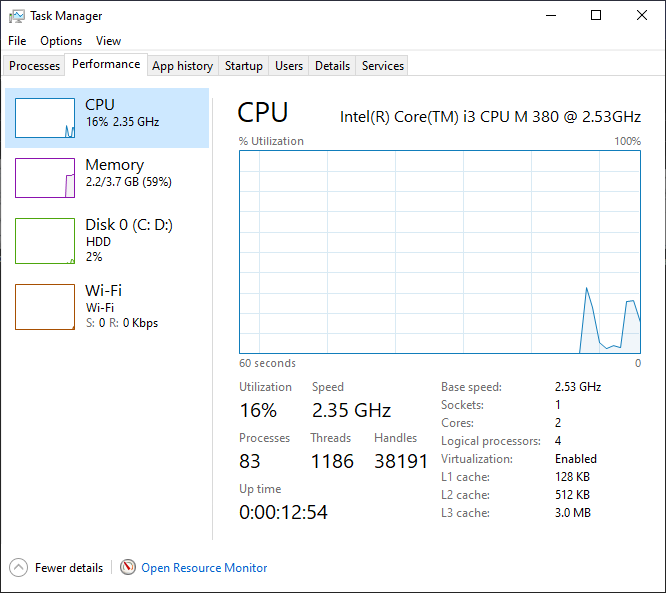Switch to the Users tab
The width and height of the screenshot is (666, 593).
pos(289,66)
